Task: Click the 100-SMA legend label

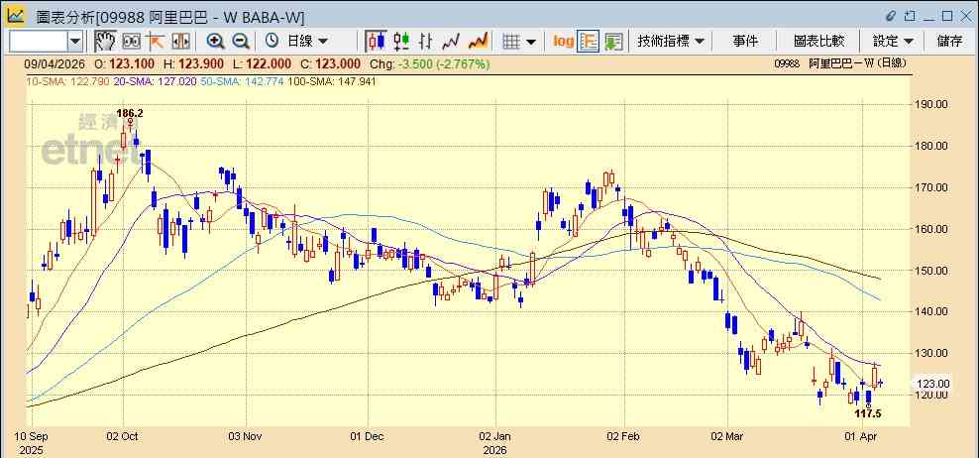Action: (331, 80)
